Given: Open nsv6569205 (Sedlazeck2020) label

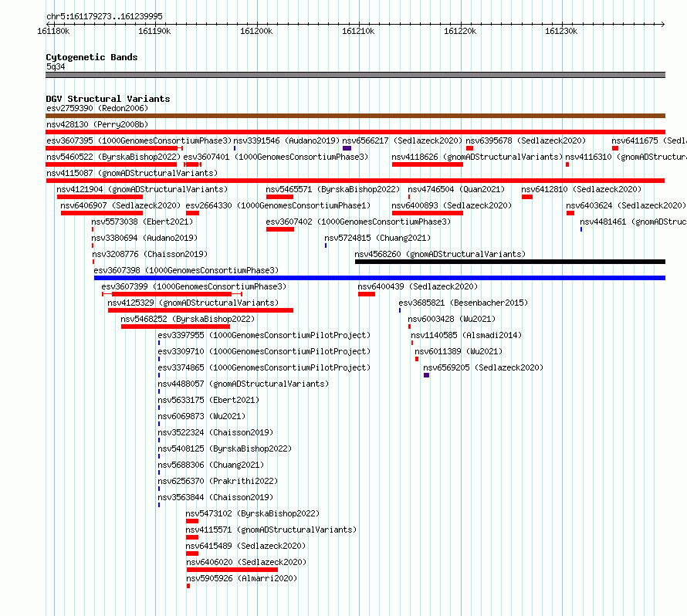Looking at the screenshot, I should pyautogui.click(x=483, y=367).
